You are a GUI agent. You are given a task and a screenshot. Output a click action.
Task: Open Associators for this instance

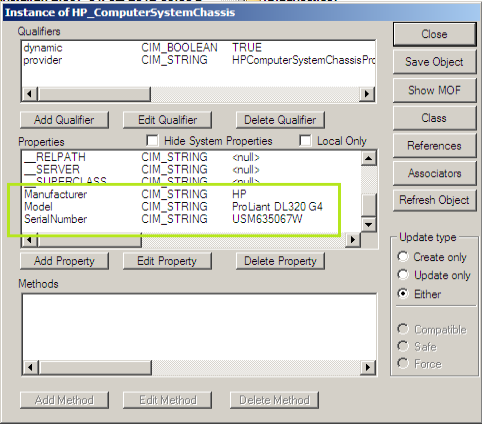click(x=434, y=173)
